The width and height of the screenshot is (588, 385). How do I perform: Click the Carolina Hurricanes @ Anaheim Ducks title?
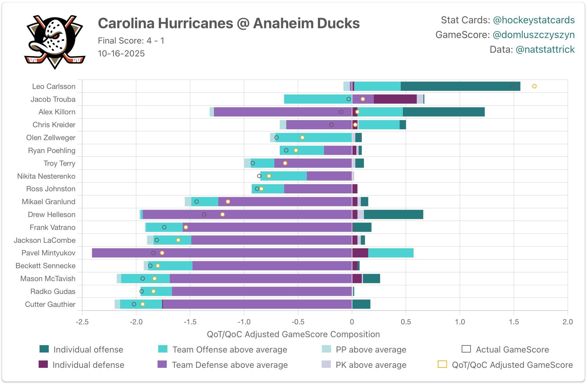[228, 23]
